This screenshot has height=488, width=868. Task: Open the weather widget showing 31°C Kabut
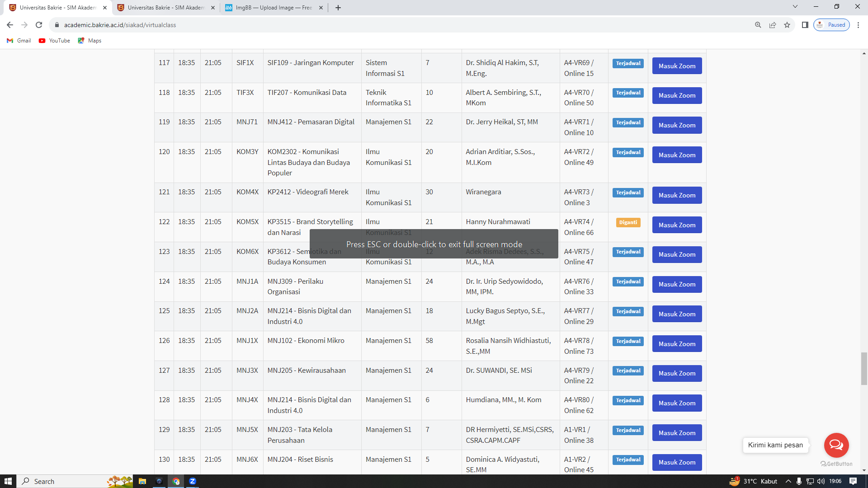(753, 481)
